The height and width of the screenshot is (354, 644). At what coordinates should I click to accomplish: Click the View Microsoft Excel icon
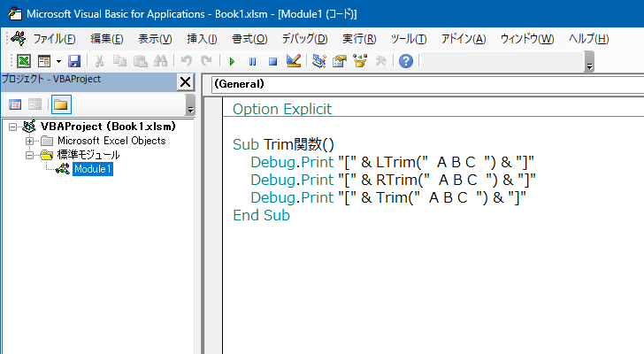click(23, 61)
